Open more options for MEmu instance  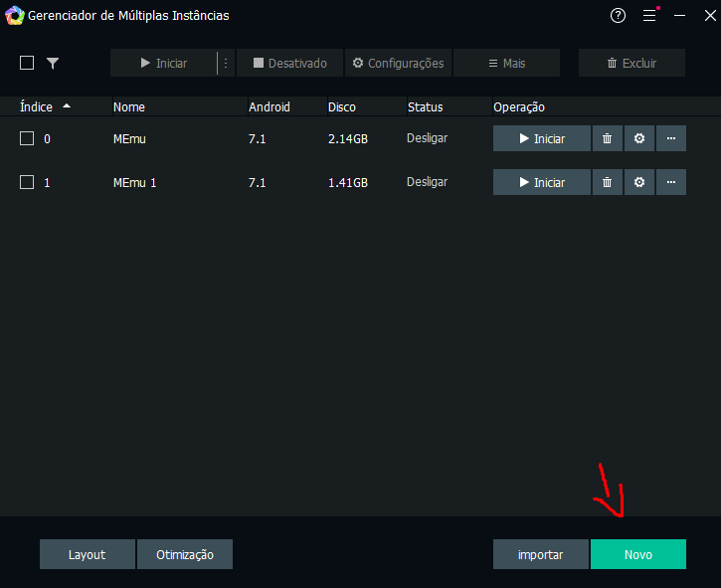pos(671,138)
